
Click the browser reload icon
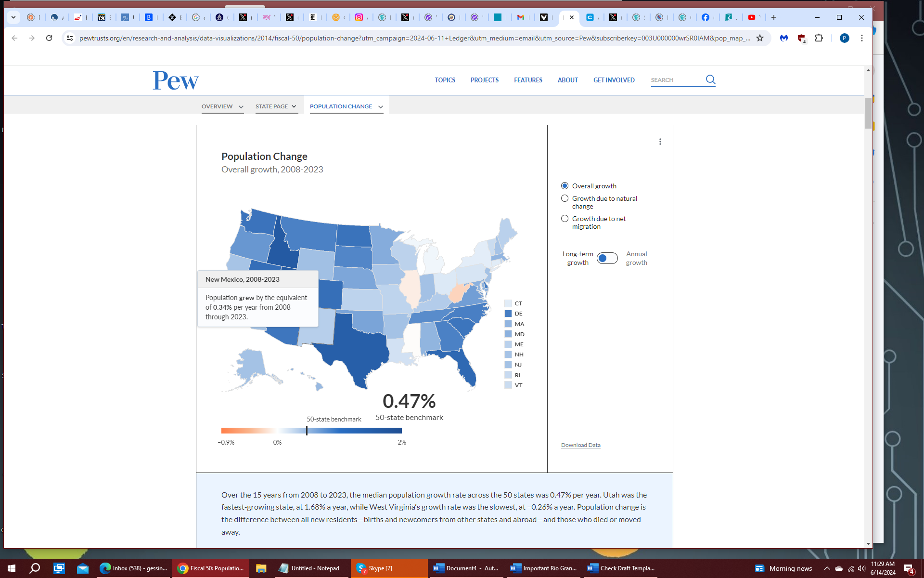tap(49, 38)
